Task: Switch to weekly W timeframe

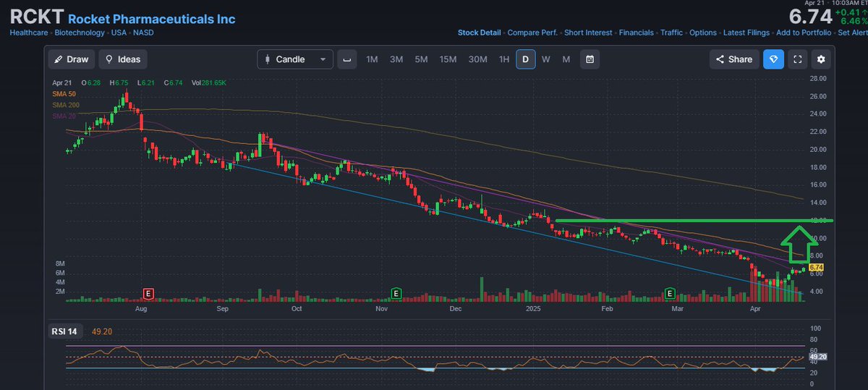Action: 546,59
